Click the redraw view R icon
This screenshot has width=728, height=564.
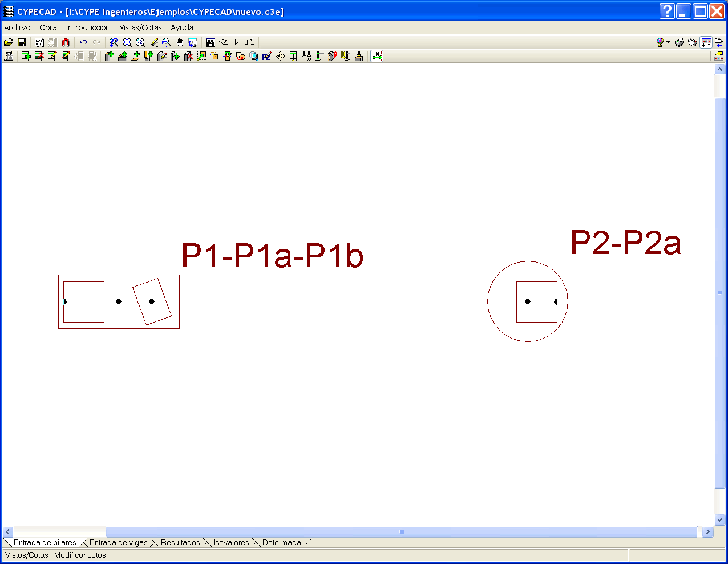pos(114,42)
